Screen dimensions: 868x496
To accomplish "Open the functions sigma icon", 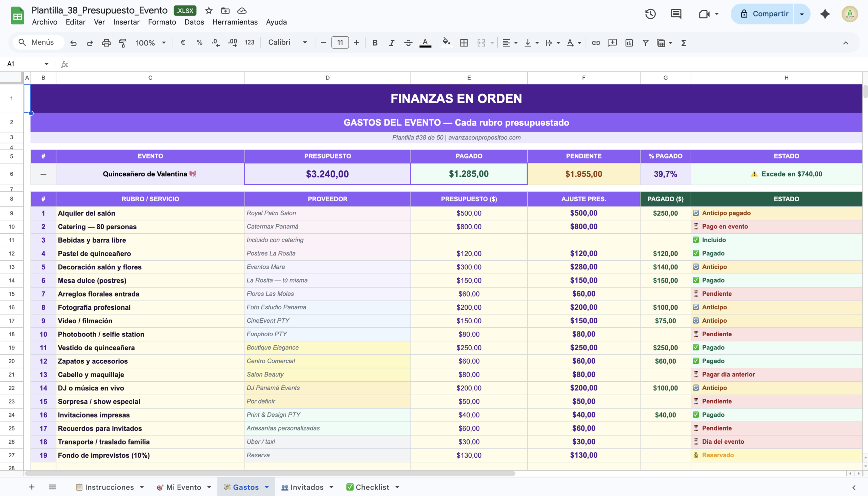I will [x=683, y=43].
